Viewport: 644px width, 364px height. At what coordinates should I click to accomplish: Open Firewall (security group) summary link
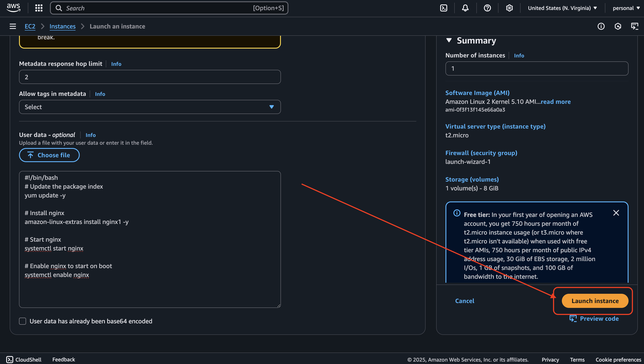click(481, 153)
